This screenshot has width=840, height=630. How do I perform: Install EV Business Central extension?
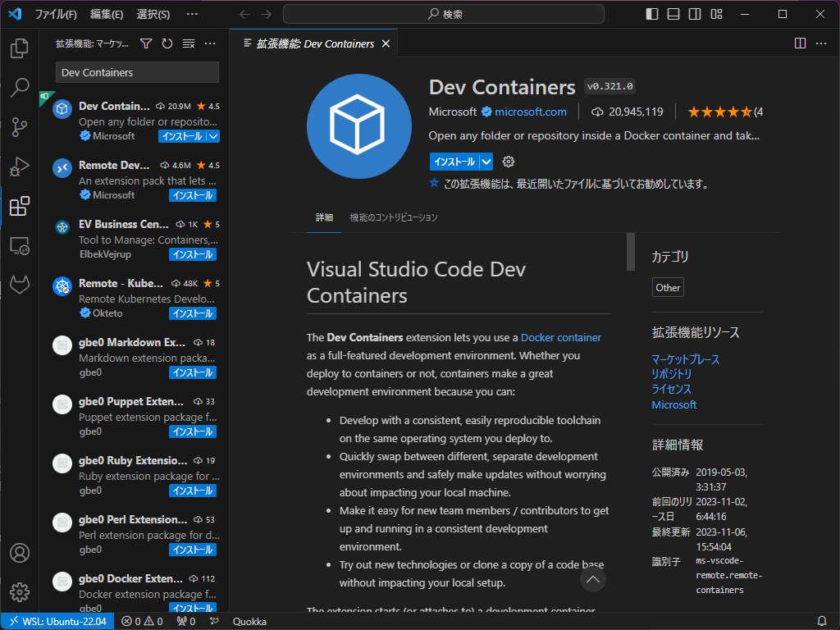pyautogui.click(x=193, y=254)
